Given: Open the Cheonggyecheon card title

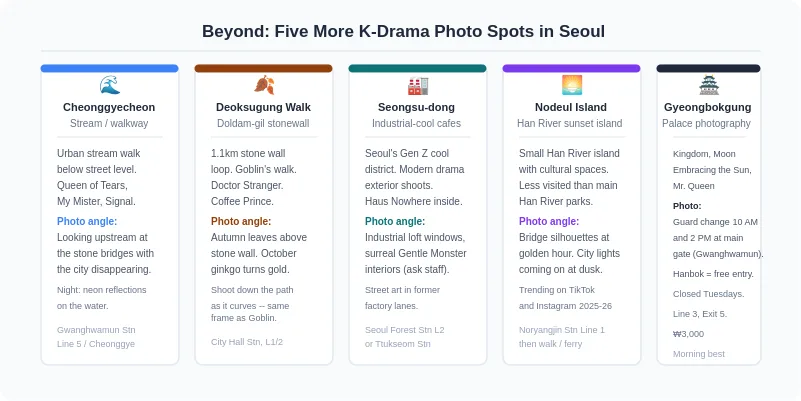Looking at the screenshot, I should click(109, 107).
